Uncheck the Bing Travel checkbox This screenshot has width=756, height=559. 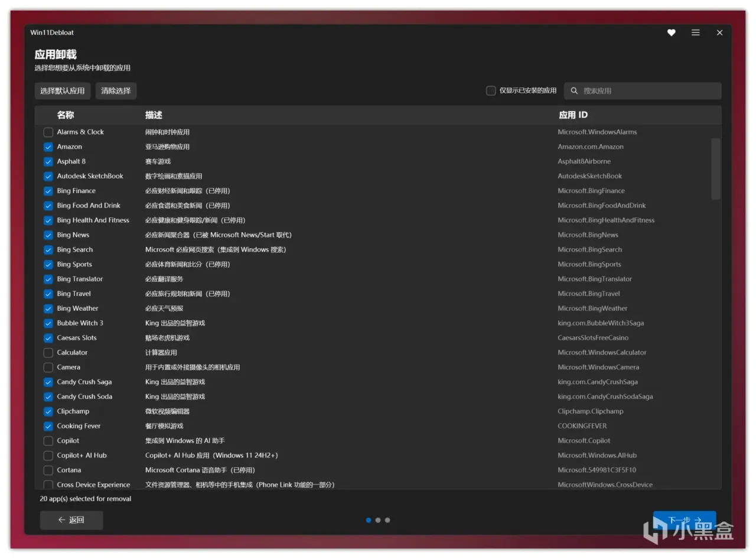point(48,294)
